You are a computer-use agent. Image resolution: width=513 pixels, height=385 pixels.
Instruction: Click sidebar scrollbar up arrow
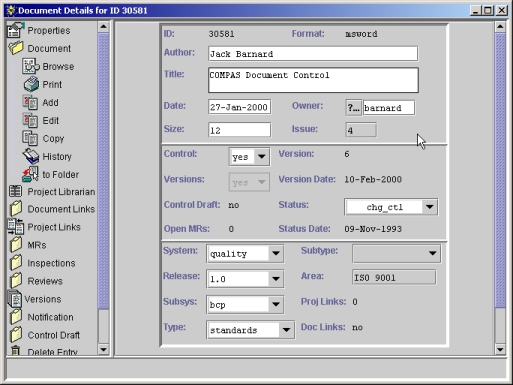click(103, 27)
